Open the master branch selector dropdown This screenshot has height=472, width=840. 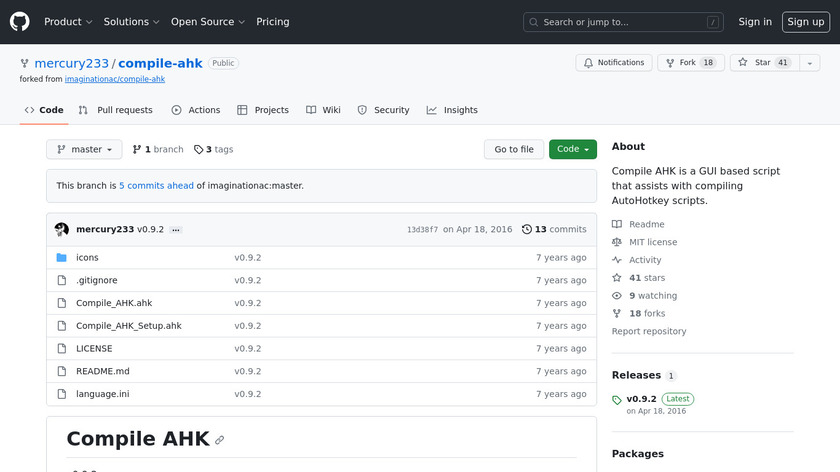point(84,149)
